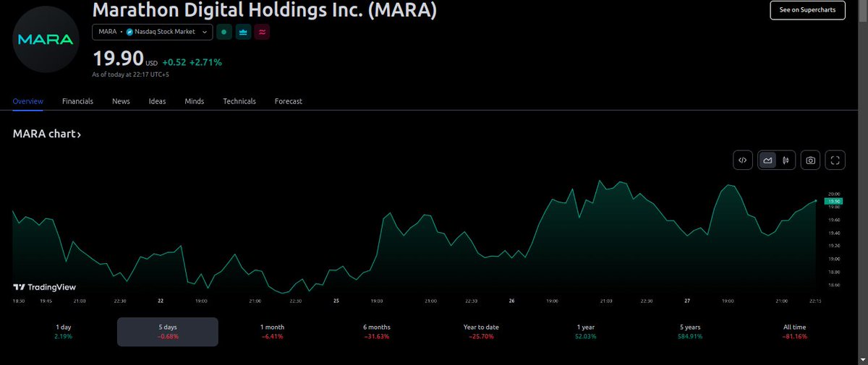This screenshot has height=365, width=868.
Task: Open the Financials tab
Action: click(x=77, y=101)
